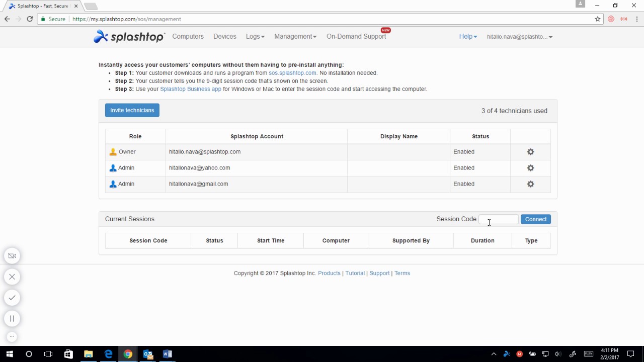Click the Chrome profile avatar button
This screenshot has width=644, height=362.
pyautogui.click(x=580, y=4)
